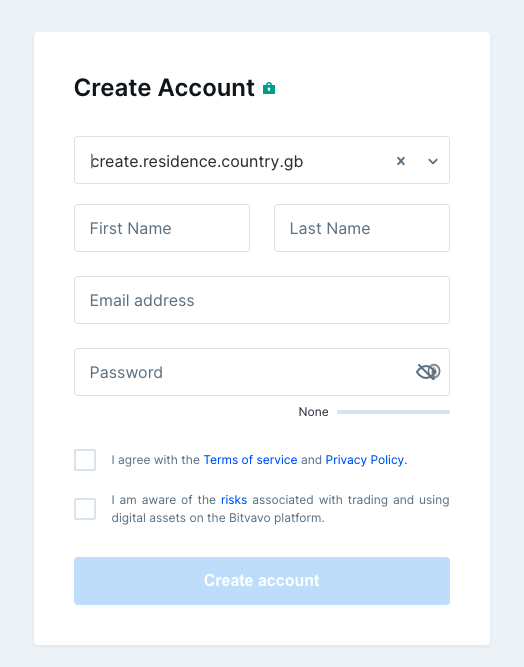Click into the Email address field
Viewport: 524px width, 667px height.
[x=262, y=300]
